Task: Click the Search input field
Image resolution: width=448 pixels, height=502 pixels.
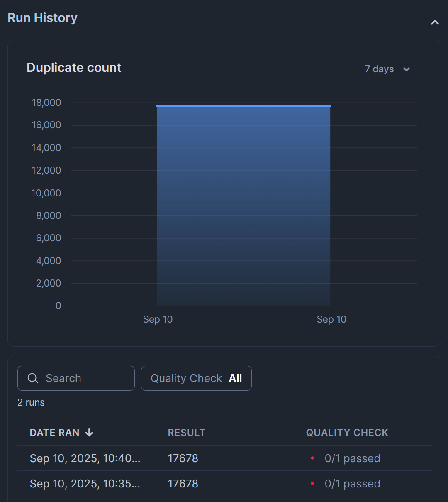Action: click(x=76, y=378)
